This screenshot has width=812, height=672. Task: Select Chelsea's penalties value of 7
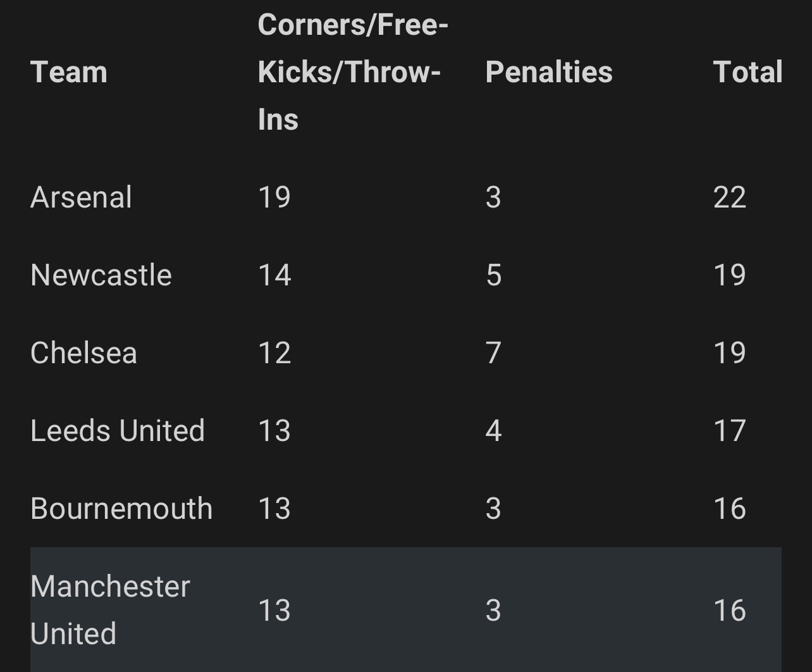coord(493,352)
